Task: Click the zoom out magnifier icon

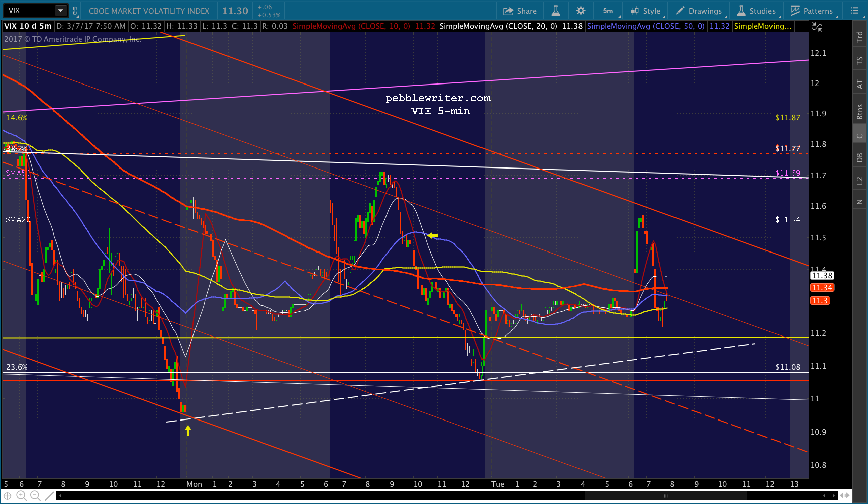Action: [35, 496]
